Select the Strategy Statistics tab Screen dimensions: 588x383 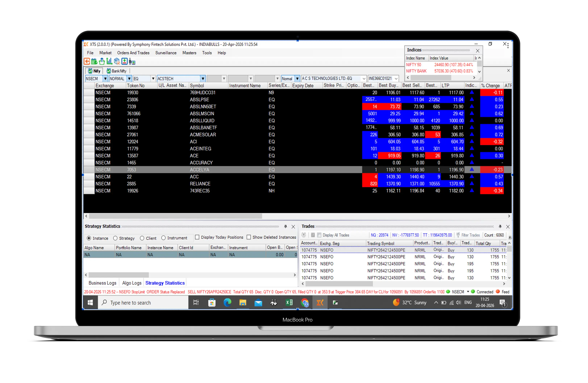pyautogui.click(x=165, y=283)
